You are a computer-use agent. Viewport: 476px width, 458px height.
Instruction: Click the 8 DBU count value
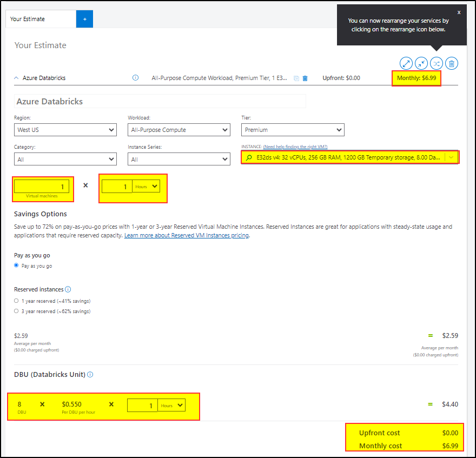(x=19, y=404)
